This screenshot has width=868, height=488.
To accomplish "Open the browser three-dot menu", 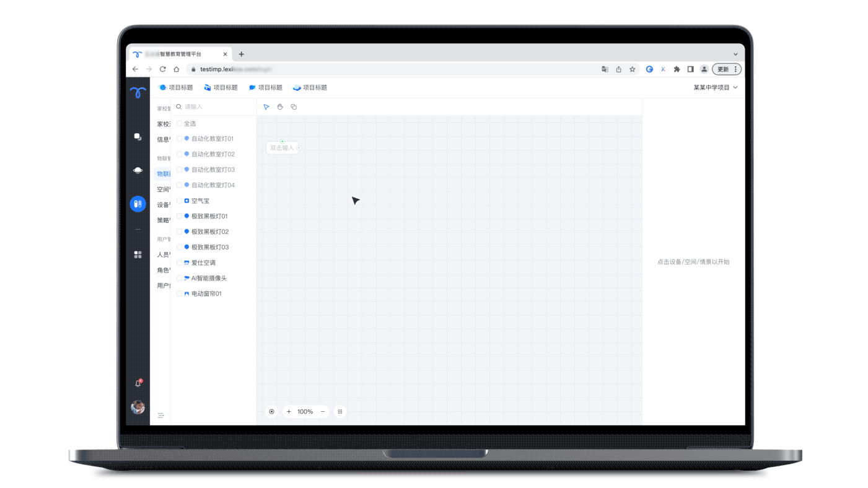I will coord(735,69).
